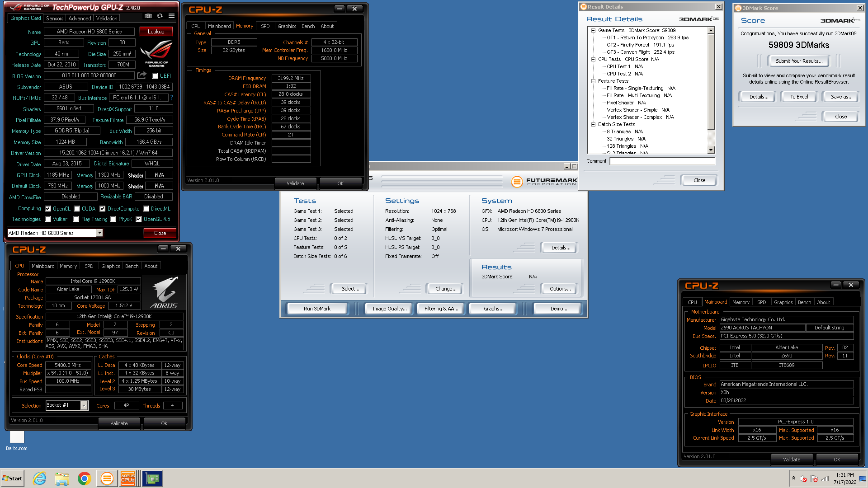Toggle Ray Tracing checkbox
The image size is (868, 488).
coord(76,219)
